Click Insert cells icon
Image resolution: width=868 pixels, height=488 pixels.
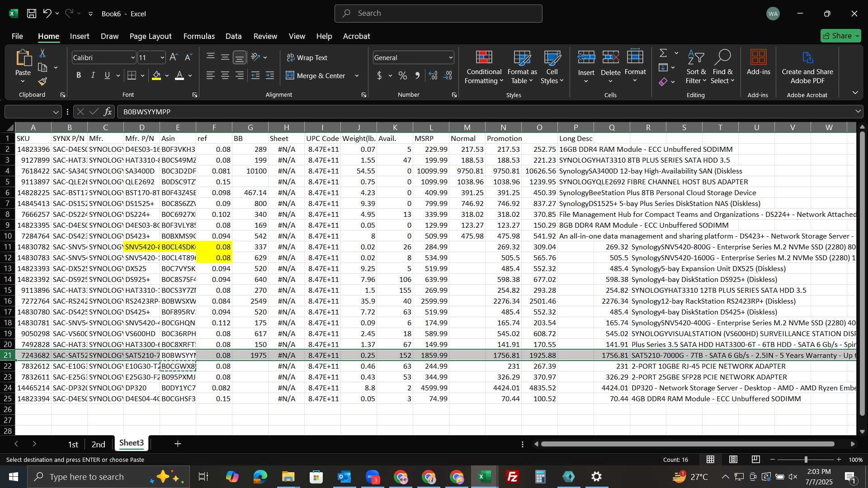tap(586, 57)
